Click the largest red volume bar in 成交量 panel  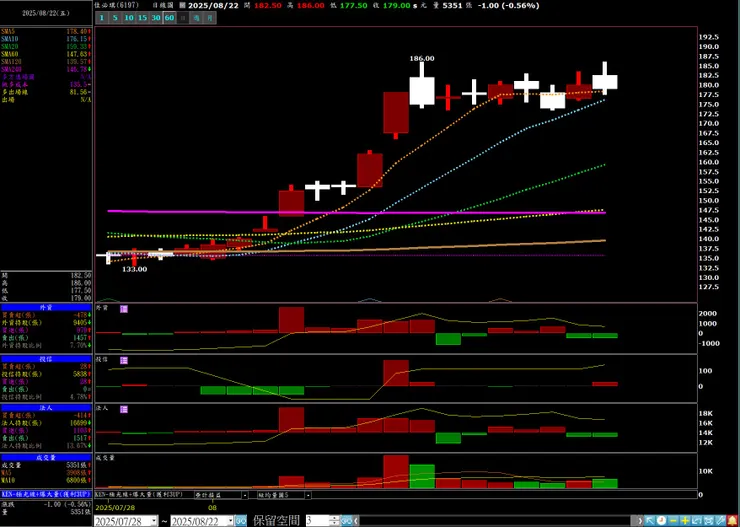396,472
